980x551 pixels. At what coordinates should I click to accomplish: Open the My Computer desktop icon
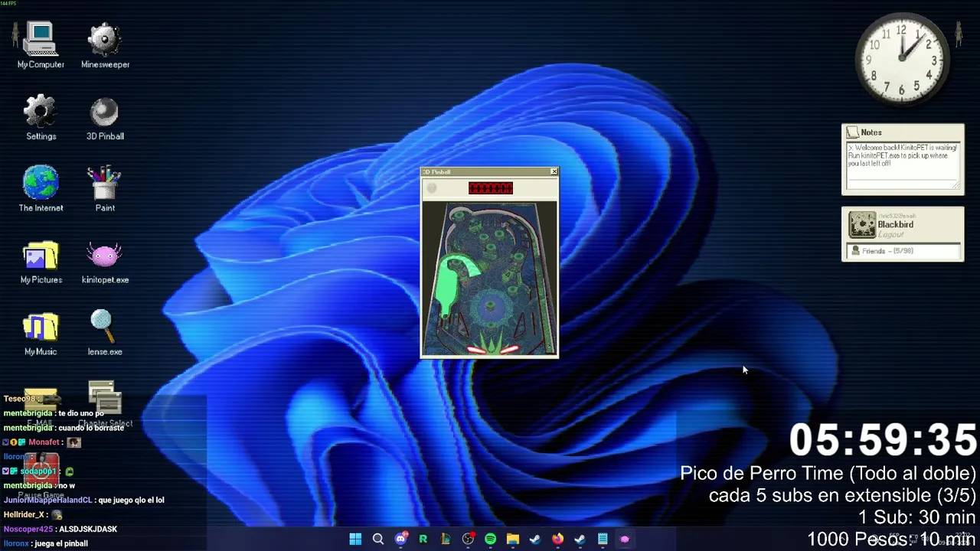(41, 45)
